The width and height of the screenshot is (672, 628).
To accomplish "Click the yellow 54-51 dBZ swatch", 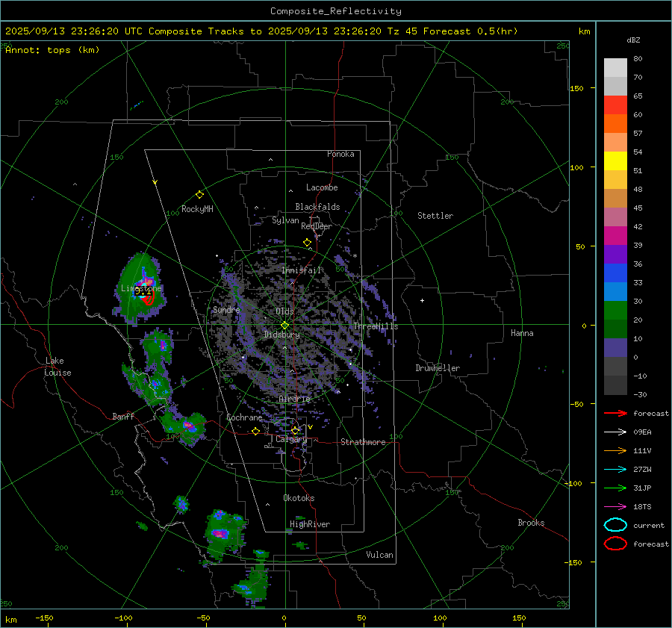I will [x=615, y=161].
